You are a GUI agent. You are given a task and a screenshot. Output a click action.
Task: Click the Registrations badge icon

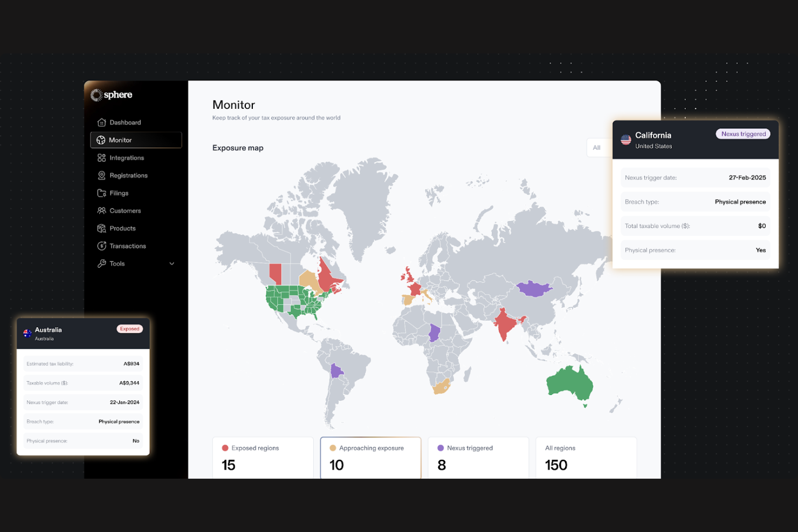(x=101, y=175)
